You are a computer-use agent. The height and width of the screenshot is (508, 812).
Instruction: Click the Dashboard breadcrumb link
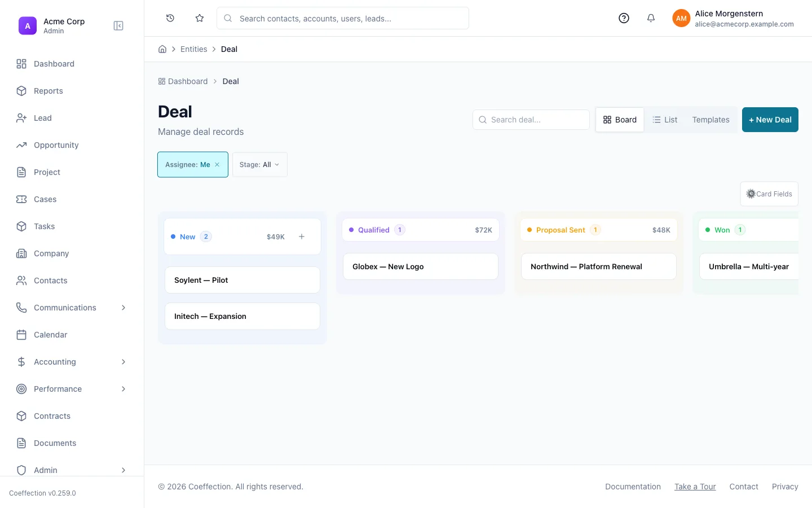pyautogui.click(x=183, y=81)
